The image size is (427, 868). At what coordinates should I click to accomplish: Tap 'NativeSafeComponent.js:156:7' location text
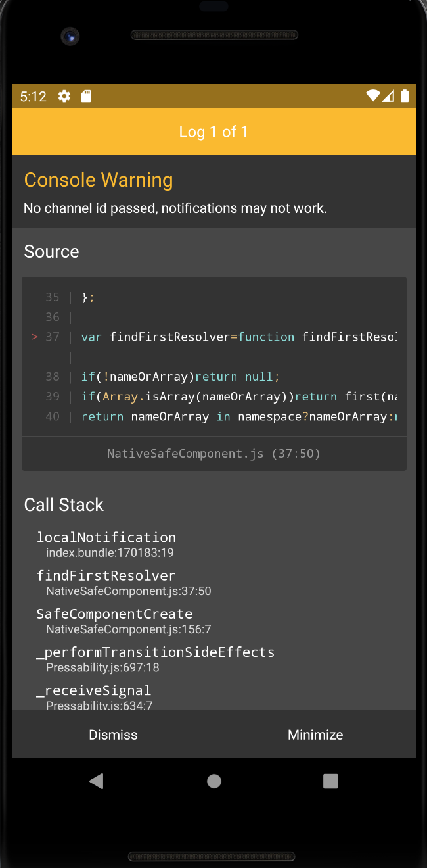[x=128, y=629]
